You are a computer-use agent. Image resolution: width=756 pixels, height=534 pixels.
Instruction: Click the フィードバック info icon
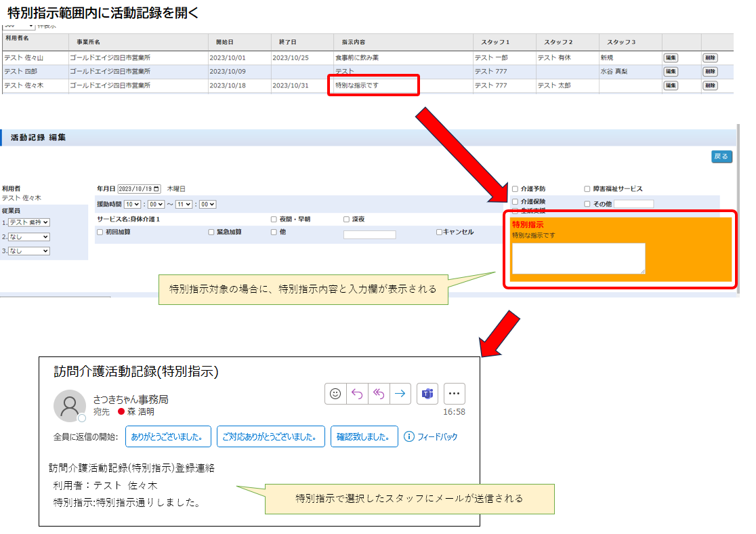(409, 437)
